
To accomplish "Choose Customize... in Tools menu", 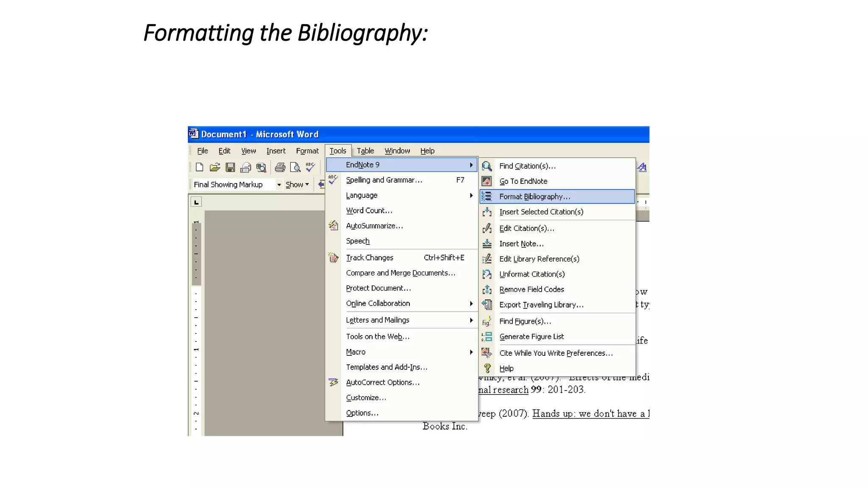I will coord(402,397).
